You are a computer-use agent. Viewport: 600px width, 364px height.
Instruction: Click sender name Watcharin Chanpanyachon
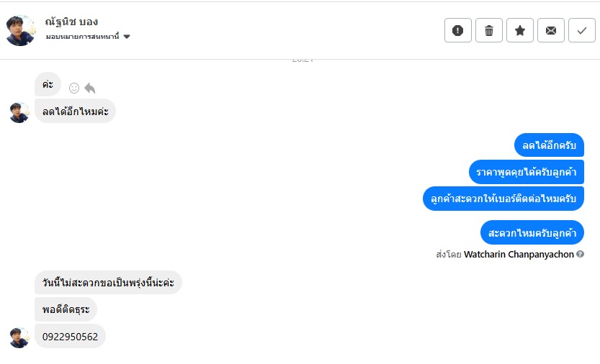point(519,254)
